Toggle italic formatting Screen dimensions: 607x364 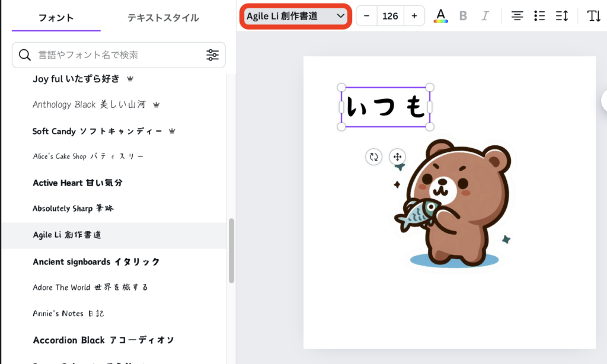coord(485,16)
